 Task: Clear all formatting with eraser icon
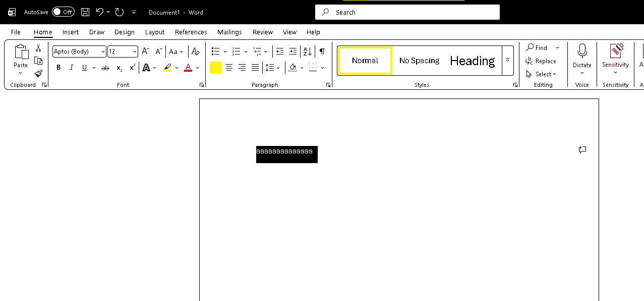pos(196,51)
